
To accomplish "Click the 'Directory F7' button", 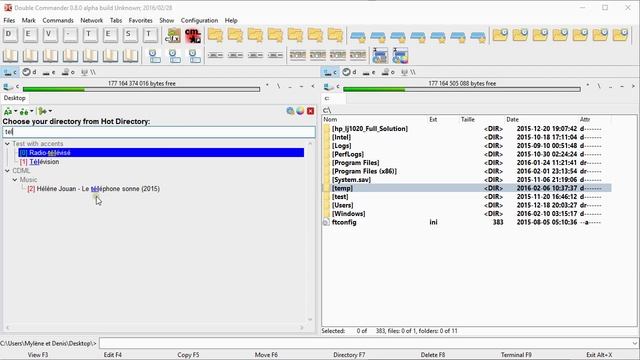I will [349, 355].
